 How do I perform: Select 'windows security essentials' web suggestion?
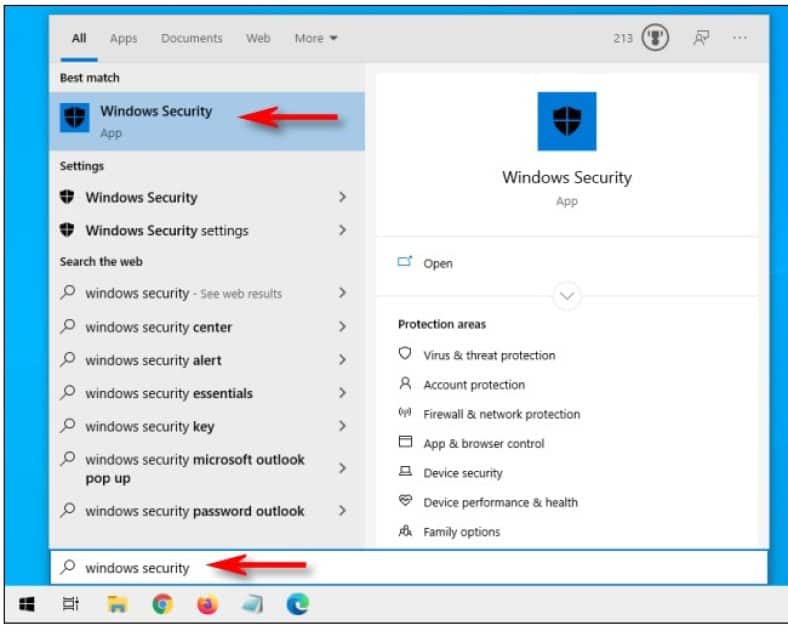click(207, 393)
